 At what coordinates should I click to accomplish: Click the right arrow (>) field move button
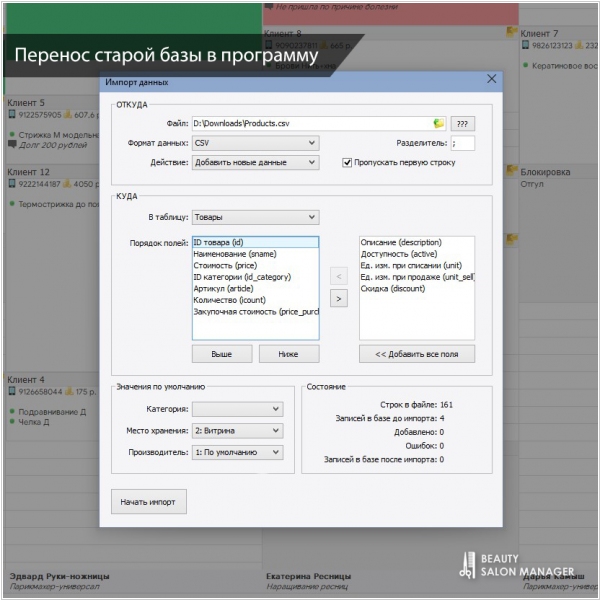[338, 298]
